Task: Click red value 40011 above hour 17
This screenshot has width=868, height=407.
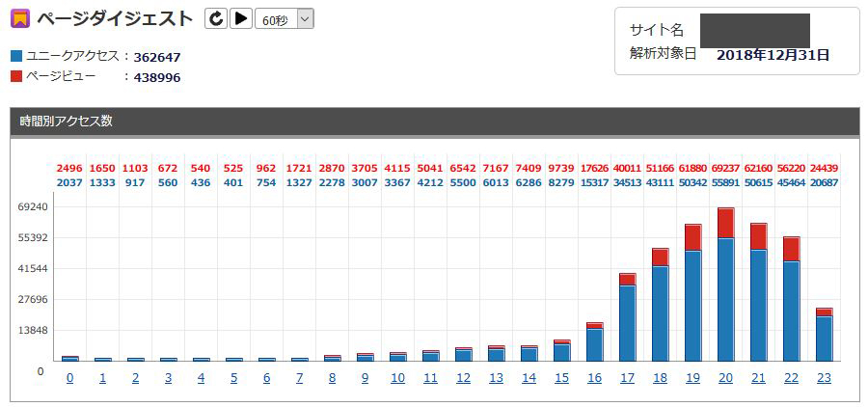Action: tap(627, 169)
